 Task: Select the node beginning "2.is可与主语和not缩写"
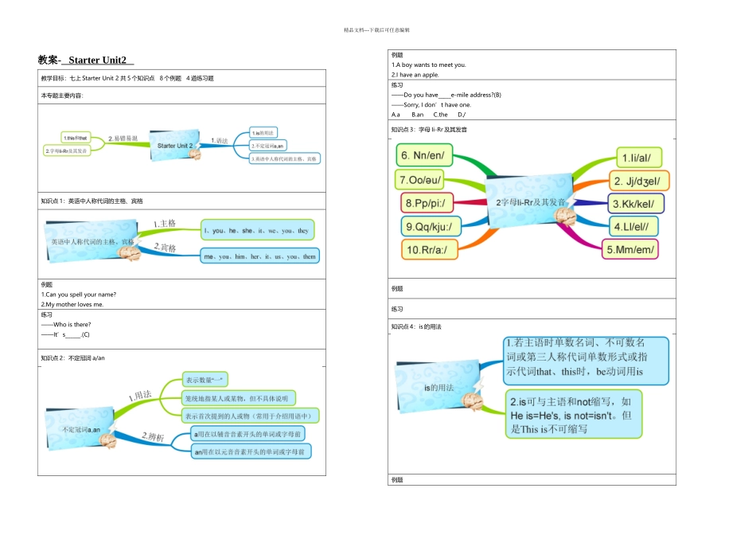pos(574,415)
